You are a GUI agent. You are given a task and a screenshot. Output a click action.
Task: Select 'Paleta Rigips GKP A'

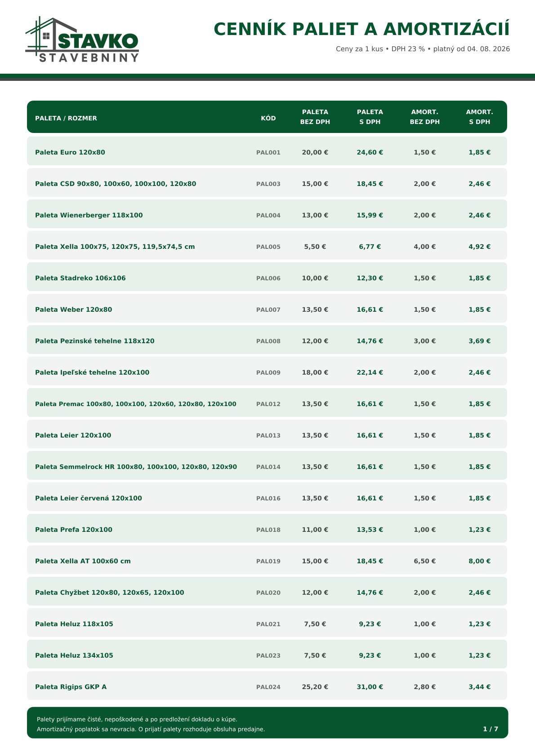point(71,687)
